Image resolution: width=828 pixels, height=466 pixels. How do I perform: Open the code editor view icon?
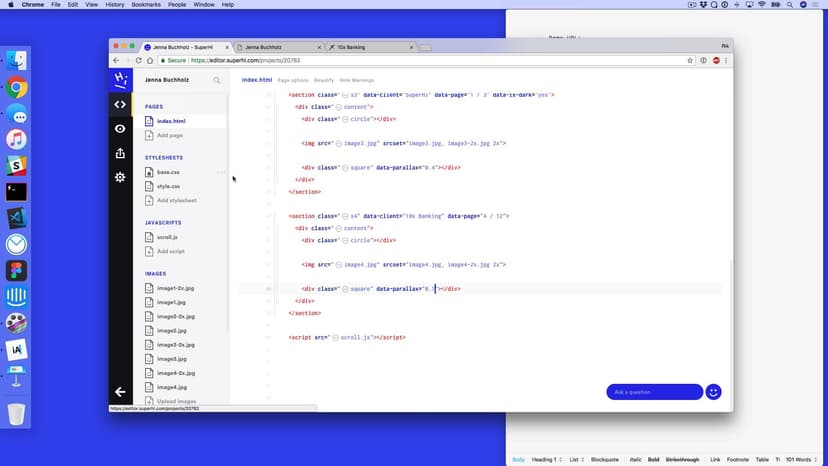coord(120,104)
